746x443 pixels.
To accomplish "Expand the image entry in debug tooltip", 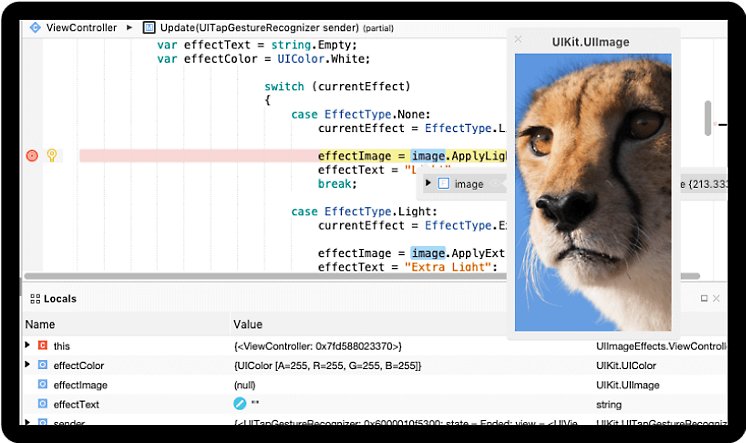I will coord(428,184).
